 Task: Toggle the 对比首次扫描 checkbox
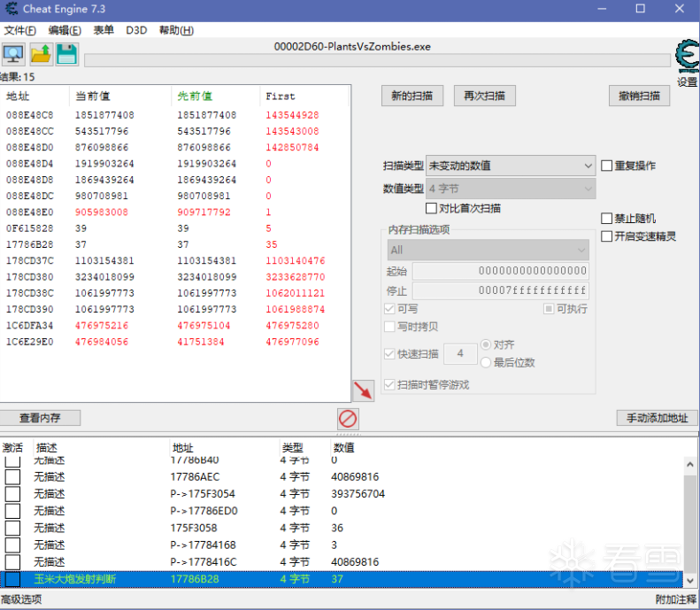click(431, 209)
